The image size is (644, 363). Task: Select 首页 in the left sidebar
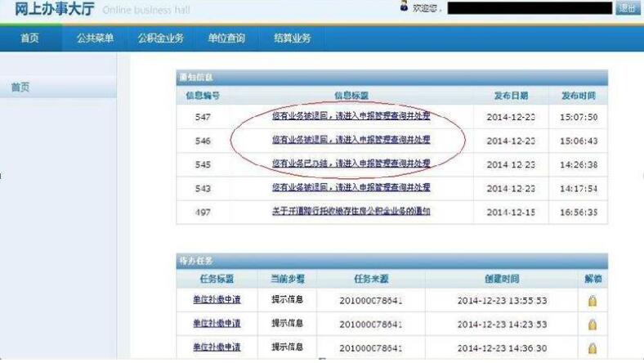click(20, 87)
